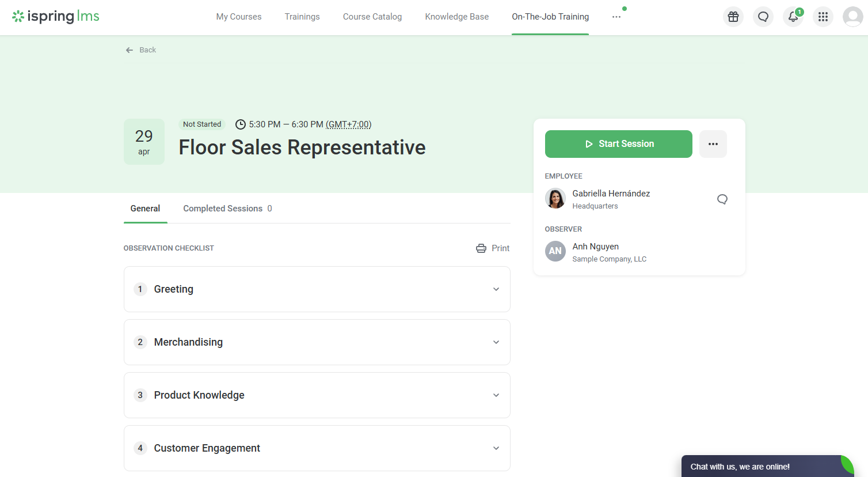Click the Not Started status badge
This screenshot has height=477, width=868.
tap(202, 124)
